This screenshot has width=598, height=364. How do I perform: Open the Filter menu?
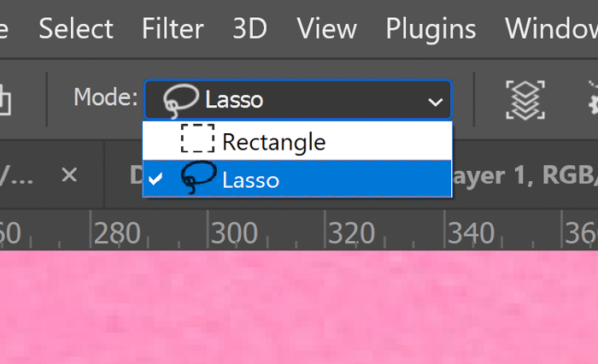(x=173, y=29)
